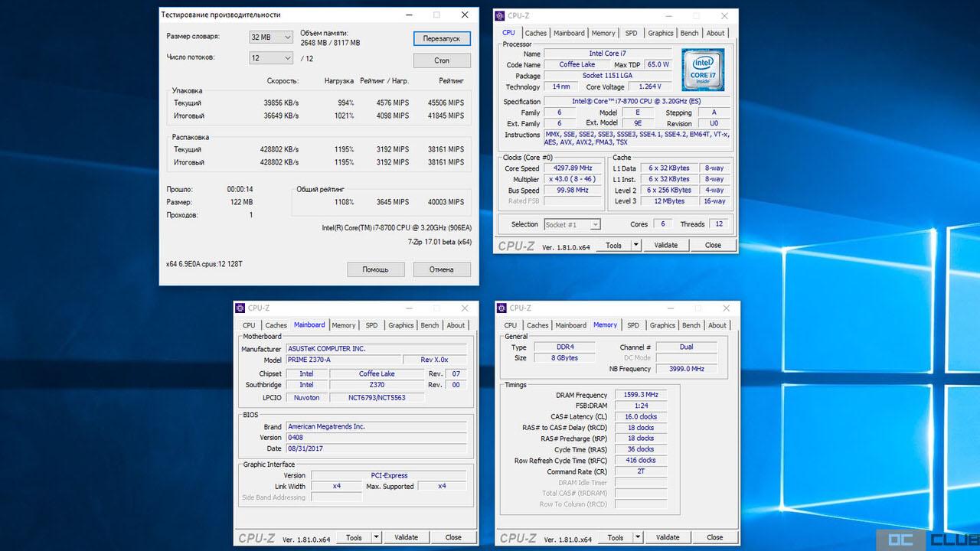Click the Specification i7-8700 CPU field
The height and width of the screenshot is (551, 980).
tap(635, 101)
